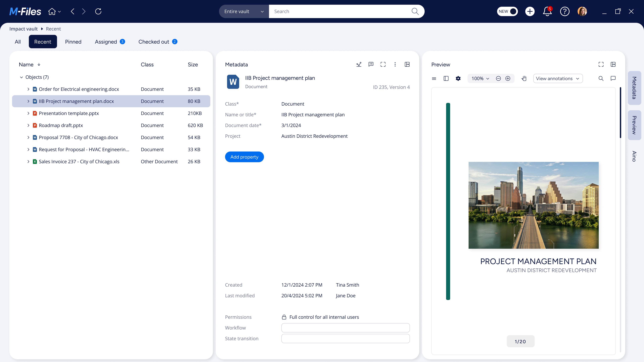644x362 pixels.
Task: Click the refresh icon in top bar
Action: pyautogui.click(x=98, y=12)
